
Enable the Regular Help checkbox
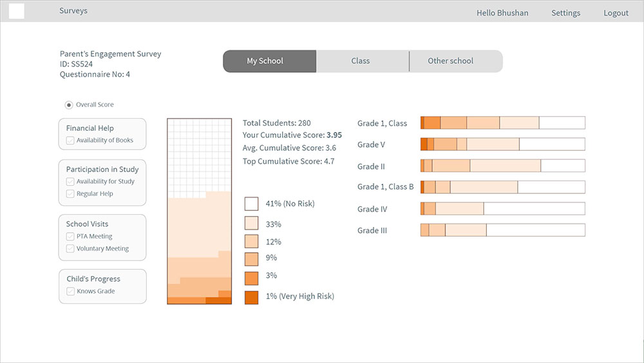70,193
